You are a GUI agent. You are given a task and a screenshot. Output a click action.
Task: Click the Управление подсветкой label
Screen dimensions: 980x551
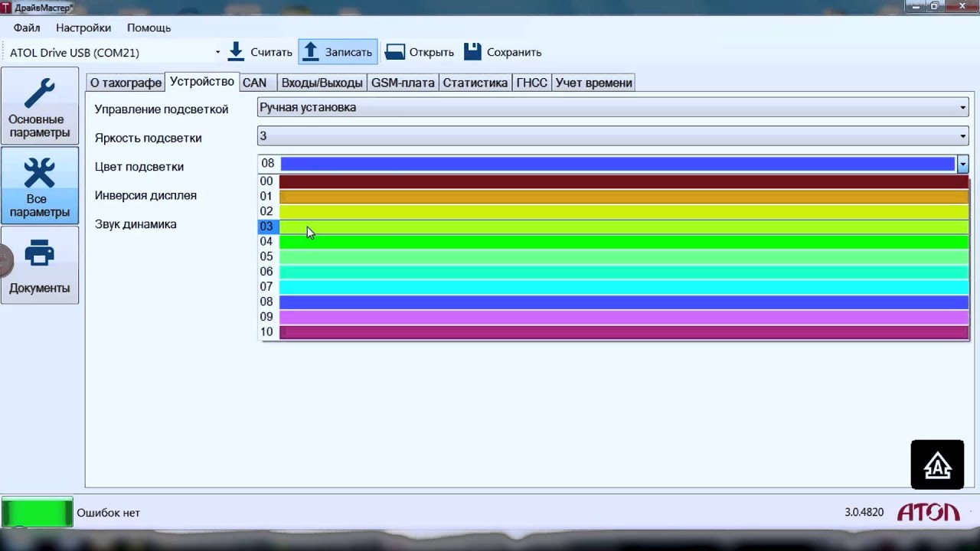tap(162, 109)
